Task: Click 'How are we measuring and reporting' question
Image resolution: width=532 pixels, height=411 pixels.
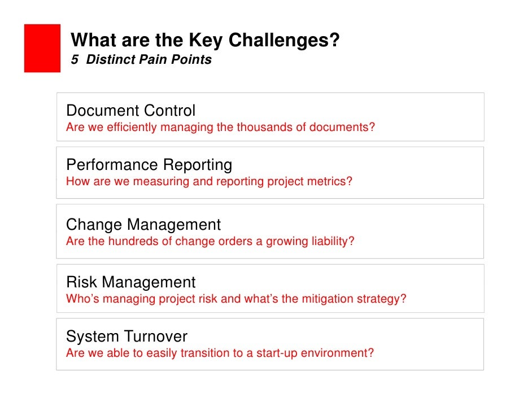Action: (209, 181)
